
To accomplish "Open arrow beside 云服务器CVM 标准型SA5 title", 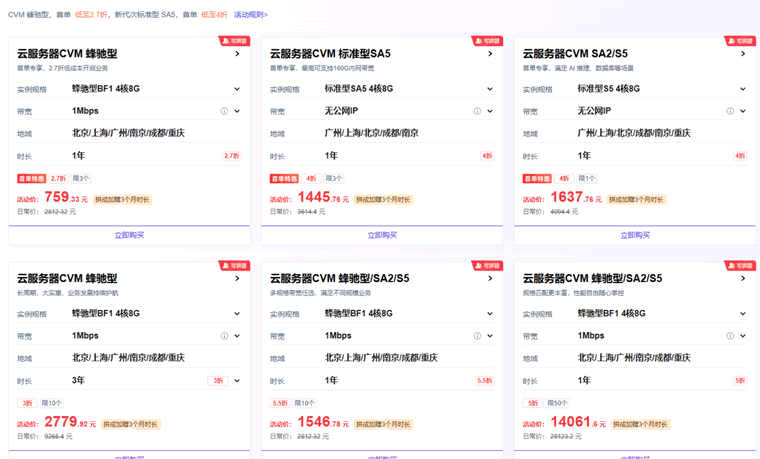I will (x=490, y=54).
